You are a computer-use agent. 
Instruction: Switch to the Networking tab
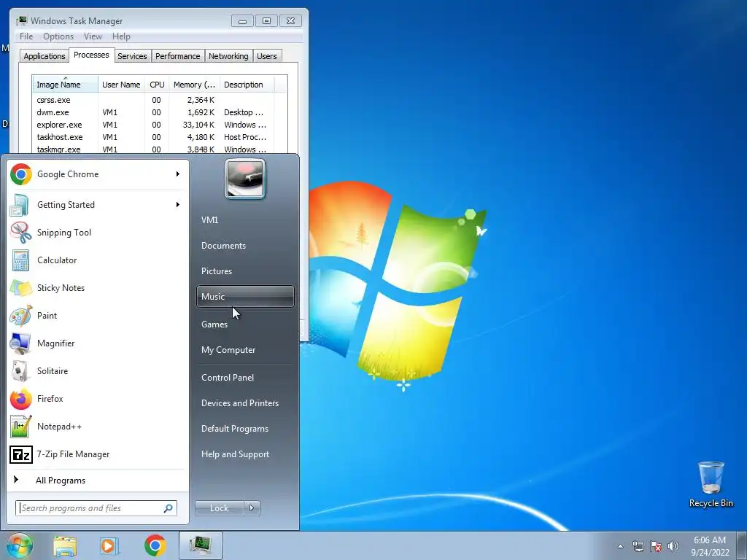(228, 56)
